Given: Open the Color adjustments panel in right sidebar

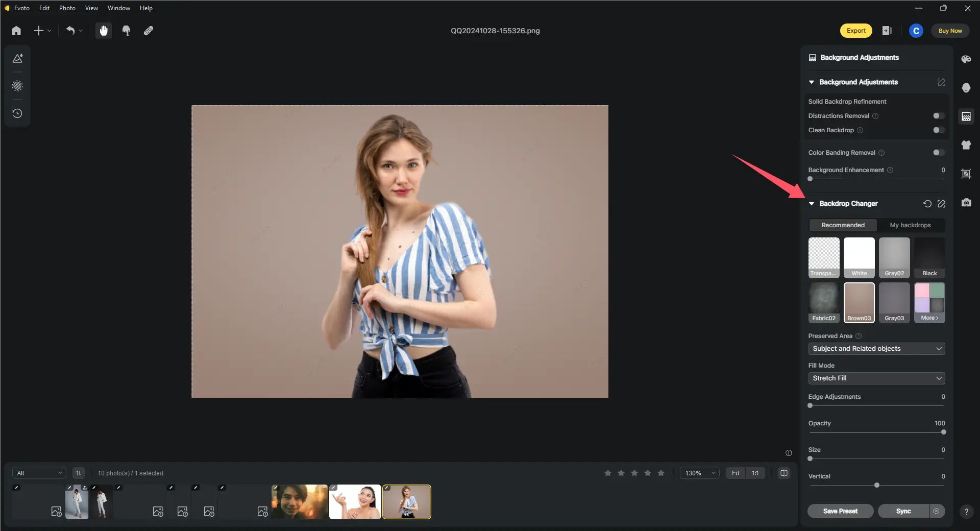Looking at the screenshot, I should (x=966, y=59).
